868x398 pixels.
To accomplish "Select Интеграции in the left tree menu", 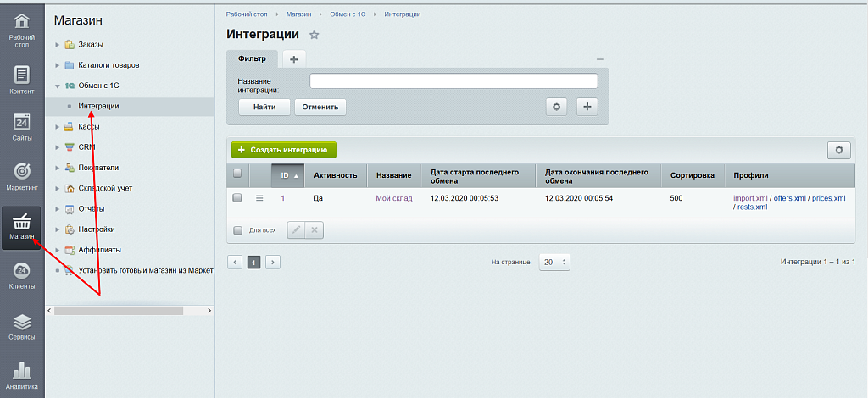I will click(x=98, y=106).
